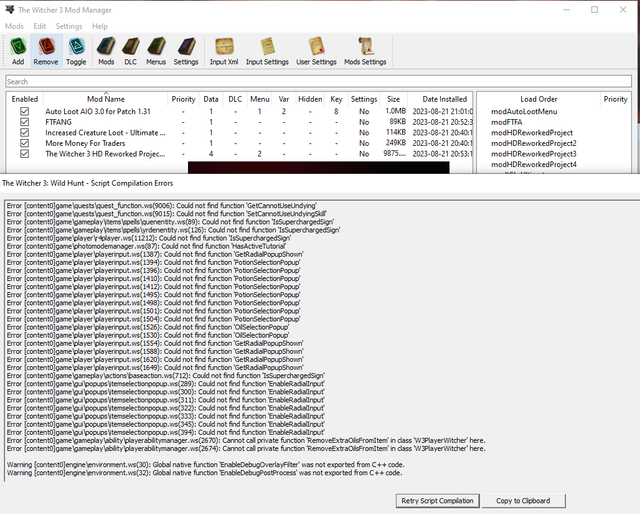The height and width of the screenshot is (514, 640).
Task: Click the Witcher wolf icon in title bar
Action: tap(10, 9)
